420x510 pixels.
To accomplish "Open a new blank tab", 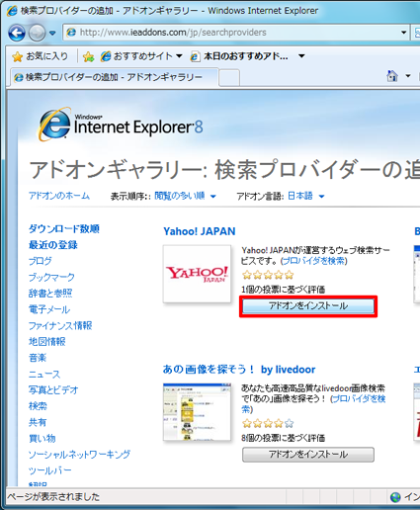I will click(x=229, y=78).
